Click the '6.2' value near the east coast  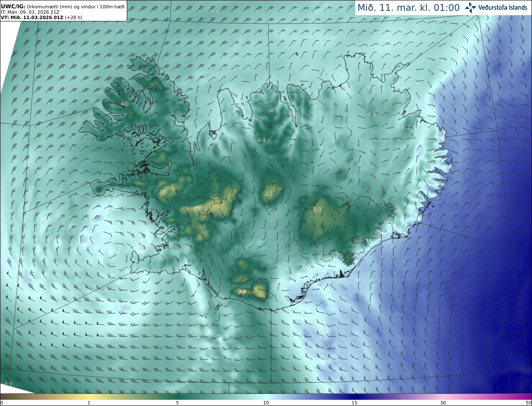406,128
